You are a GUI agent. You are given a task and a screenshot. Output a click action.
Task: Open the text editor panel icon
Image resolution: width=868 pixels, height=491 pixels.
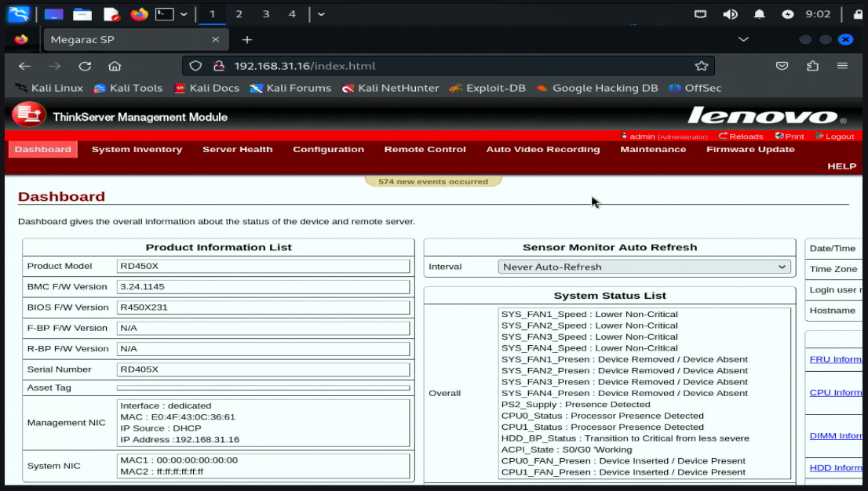tap(111, 14)
